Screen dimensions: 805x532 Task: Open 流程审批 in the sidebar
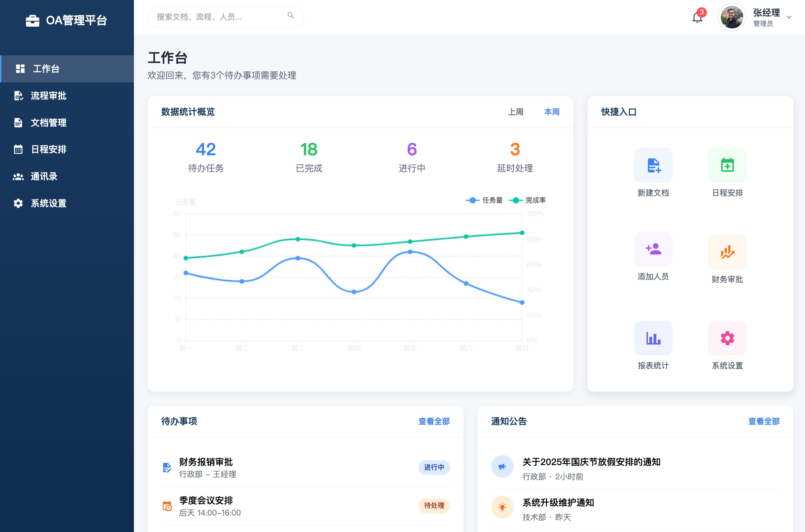48,96
